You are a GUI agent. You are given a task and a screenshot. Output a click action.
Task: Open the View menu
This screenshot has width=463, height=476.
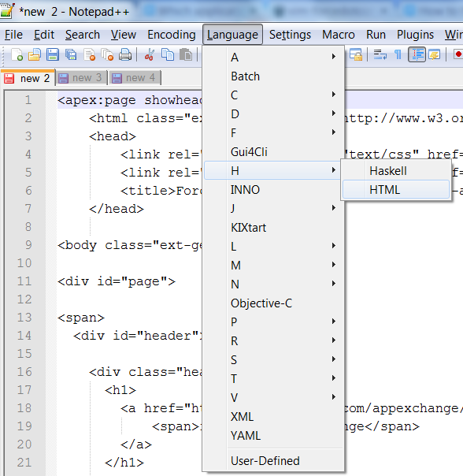pyautogui.click(x=123, y=35)
